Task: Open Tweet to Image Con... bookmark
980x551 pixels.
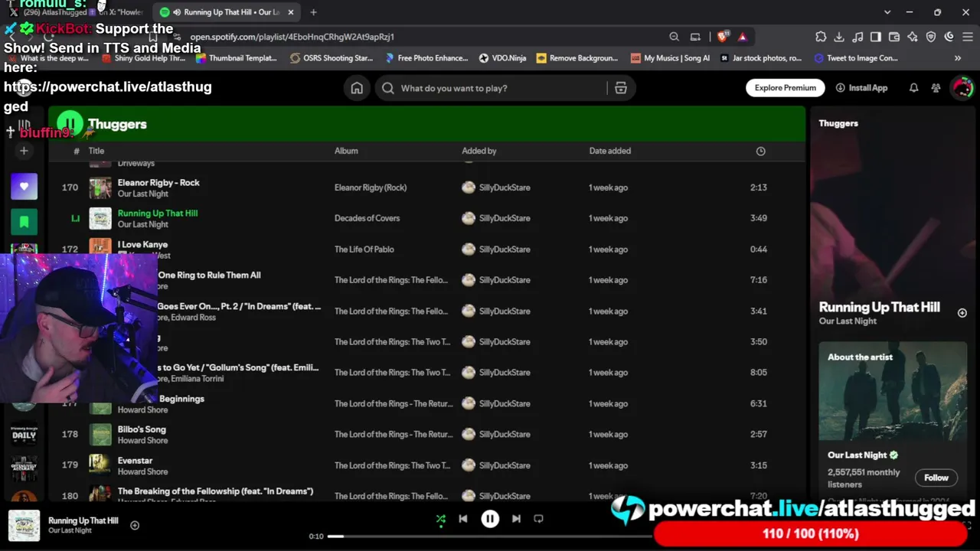Action: tap(856, 58)
